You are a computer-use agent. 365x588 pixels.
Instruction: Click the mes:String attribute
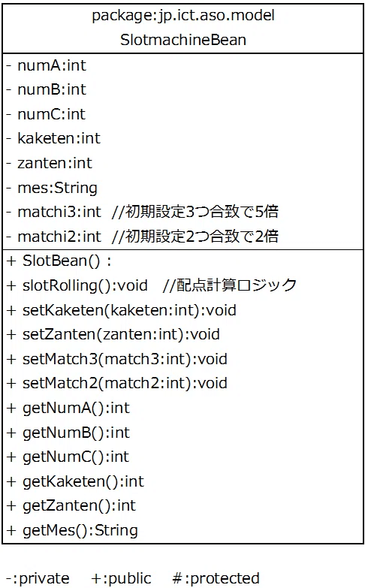[x=52, y=188]
